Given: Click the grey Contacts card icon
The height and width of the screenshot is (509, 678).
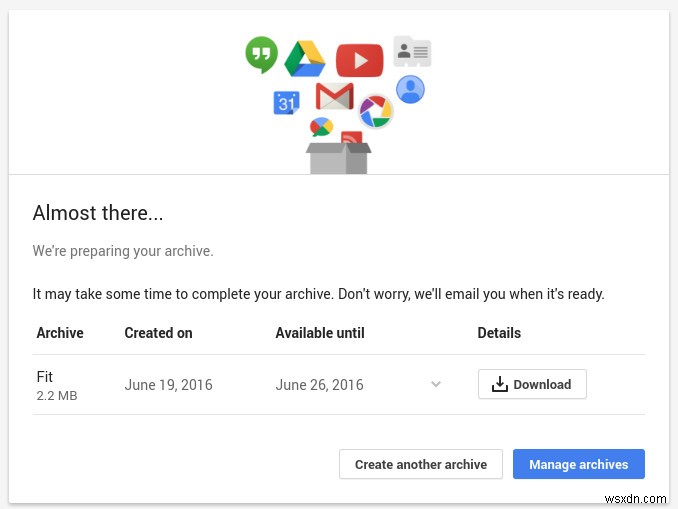Looking at the screenshot, I should pos(412,51).
